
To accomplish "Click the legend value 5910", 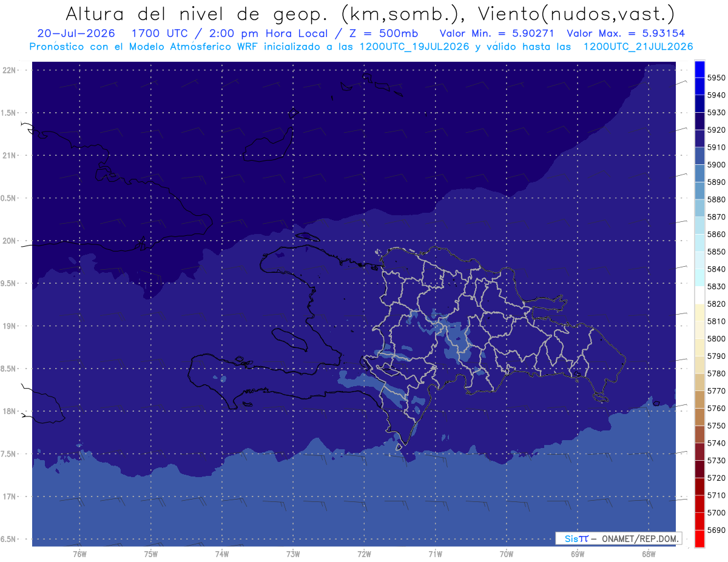I will [716, 147].
